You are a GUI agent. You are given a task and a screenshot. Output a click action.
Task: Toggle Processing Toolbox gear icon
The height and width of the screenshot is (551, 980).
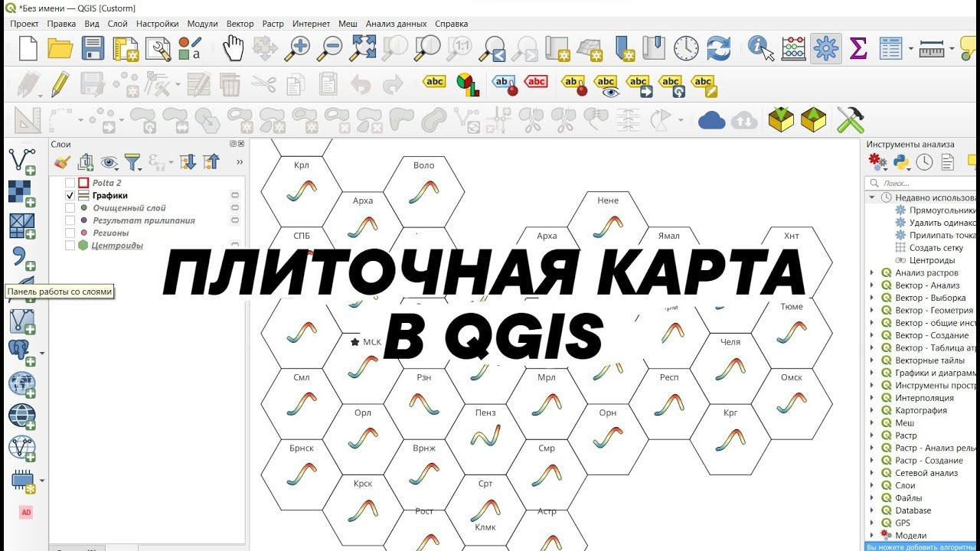(826, 49)
